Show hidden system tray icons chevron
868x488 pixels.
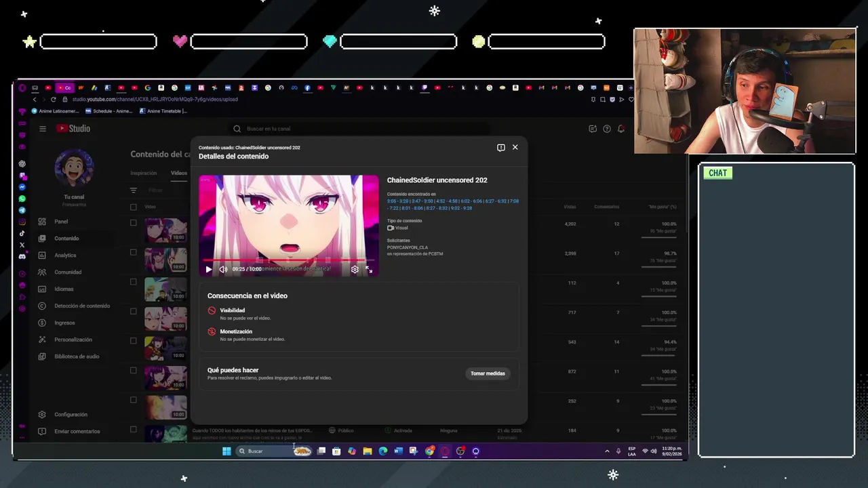[x=607, y=451]
